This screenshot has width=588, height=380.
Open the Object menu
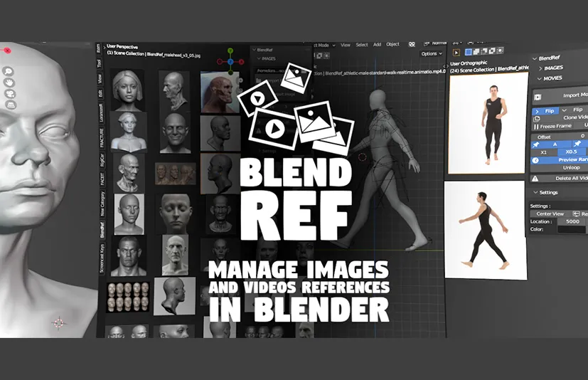coord(392,44)
